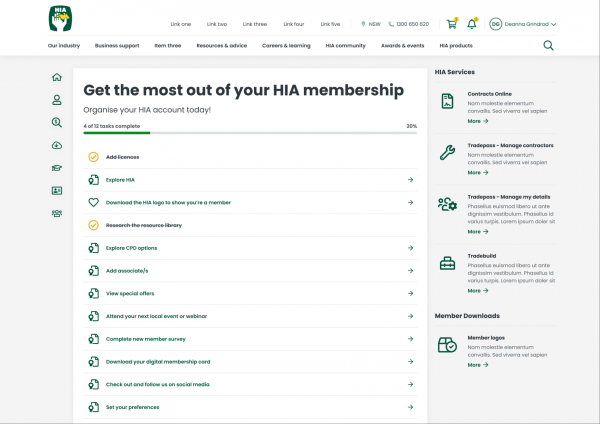Open the Attend your next local event arrow

click(x=410, y=316)
